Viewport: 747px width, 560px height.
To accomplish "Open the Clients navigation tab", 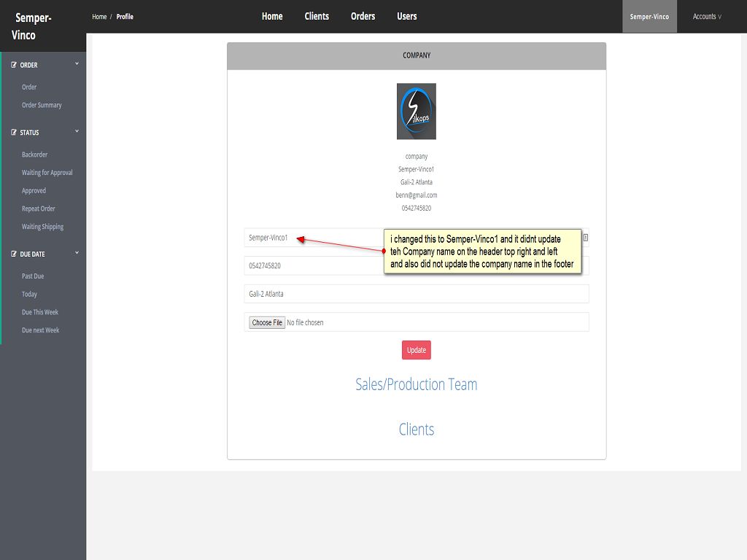I will [x=317, y=16].
